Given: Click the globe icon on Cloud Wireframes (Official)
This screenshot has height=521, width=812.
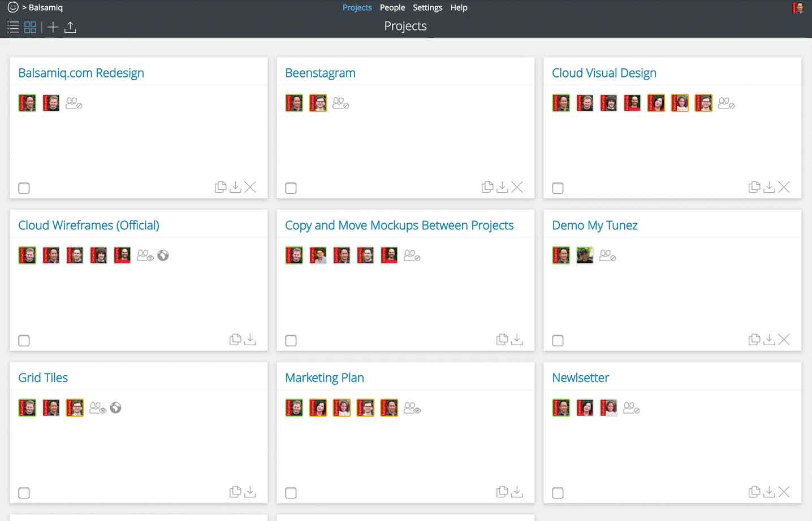Looking at the screenshot, I should 163,255.
